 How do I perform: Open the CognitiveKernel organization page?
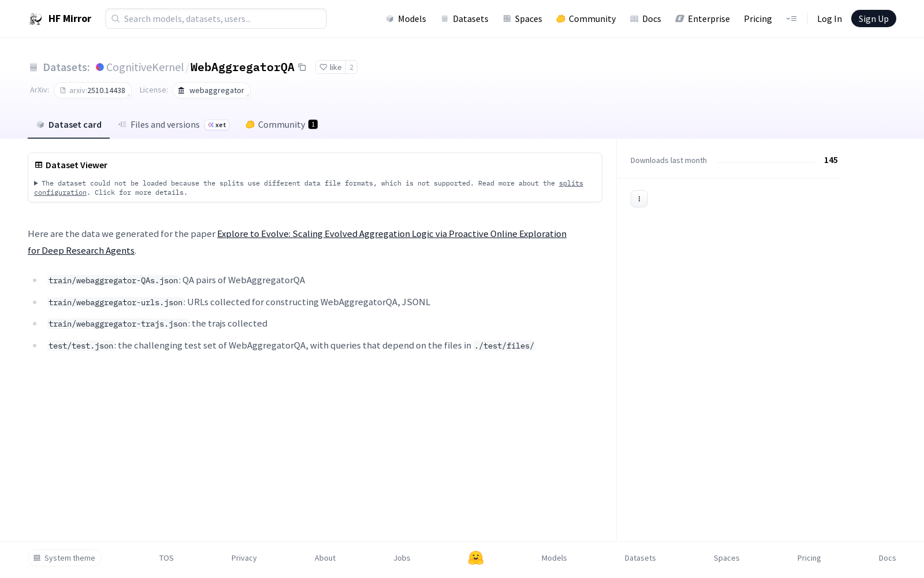145,67
